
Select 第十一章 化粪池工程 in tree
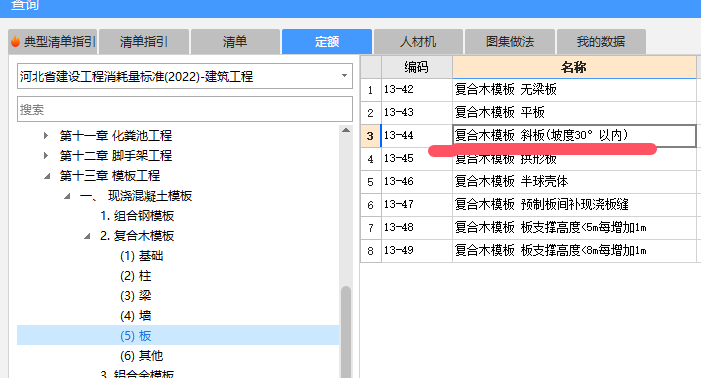pyautogui.click(x=116, y=135)
